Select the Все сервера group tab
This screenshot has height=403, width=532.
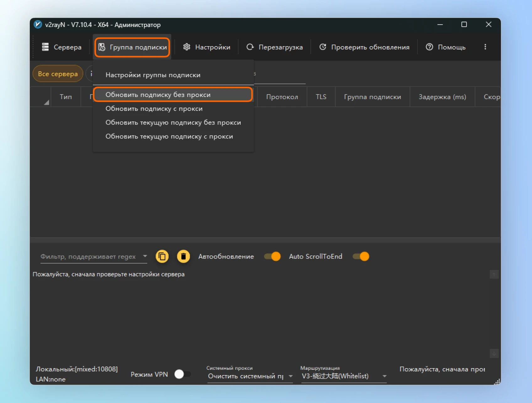click(x=58, y=74)
